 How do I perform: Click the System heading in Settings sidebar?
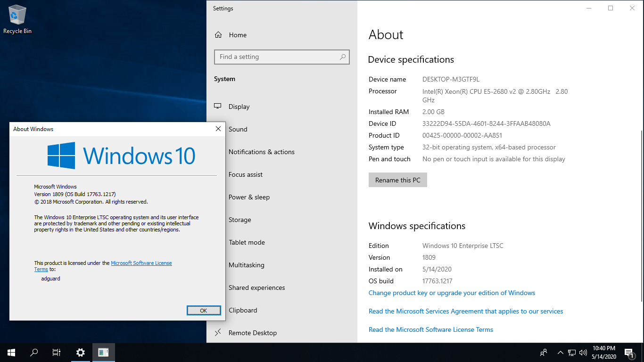click(224, 79)
